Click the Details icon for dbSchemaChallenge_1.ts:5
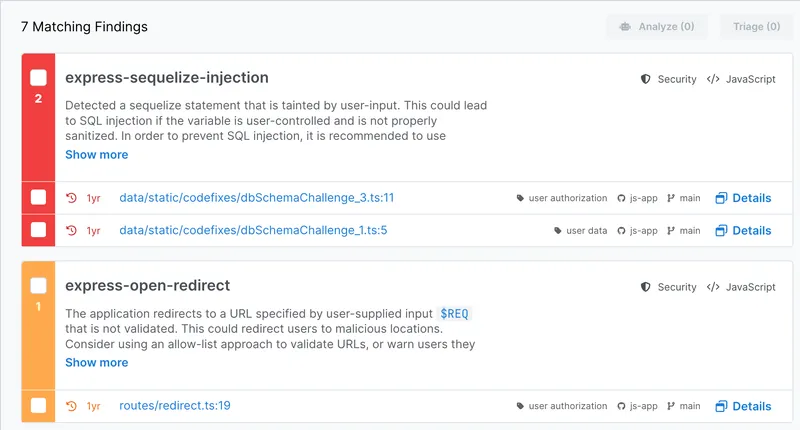This screenshot has width=800, height=430. pos(721,230)
